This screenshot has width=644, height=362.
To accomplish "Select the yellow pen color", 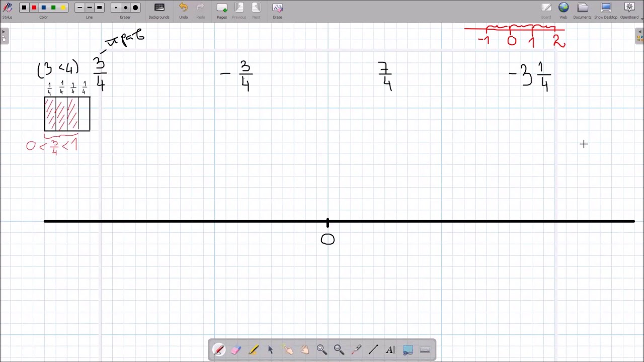I will click(x=63, y=8).
